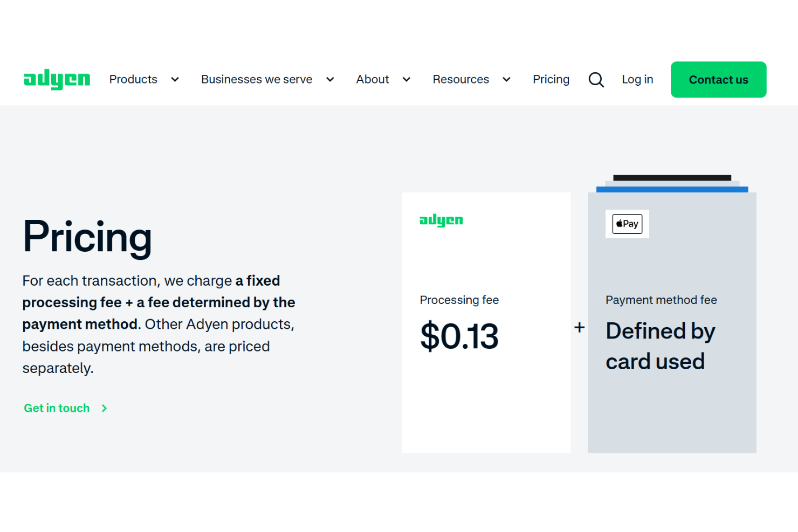Click the Adyen logo on the processing fee card
The width and height of the screenshot is (798, 532).
point(441,220)
